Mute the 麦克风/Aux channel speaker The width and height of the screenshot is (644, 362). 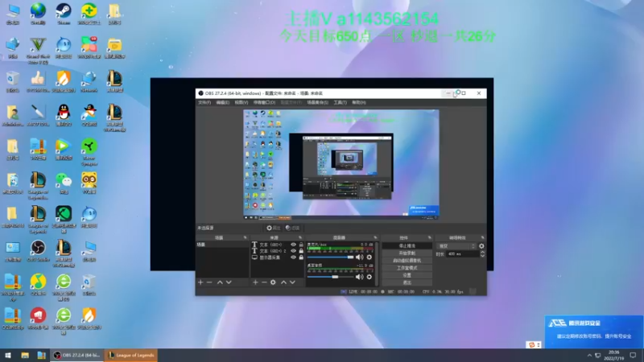tap(359, 257)
